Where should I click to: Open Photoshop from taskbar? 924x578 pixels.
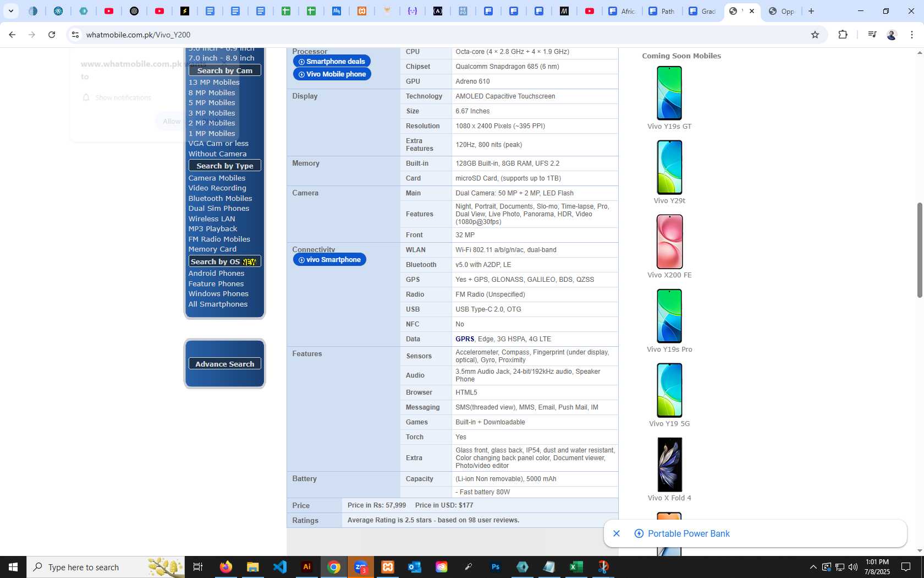(x=496, y=567)
